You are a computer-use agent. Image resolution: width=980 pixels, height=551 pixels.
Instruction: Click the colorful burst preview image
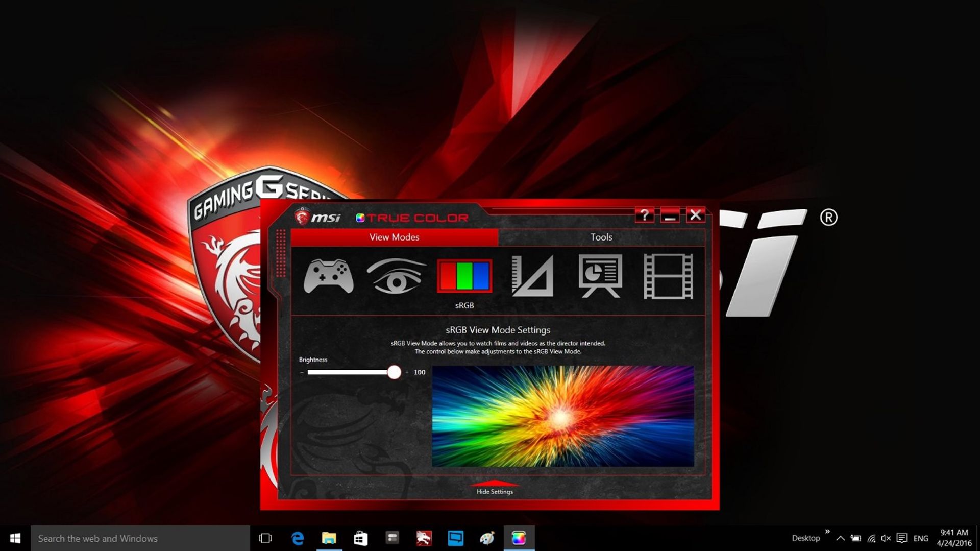[x=563, y=416]
